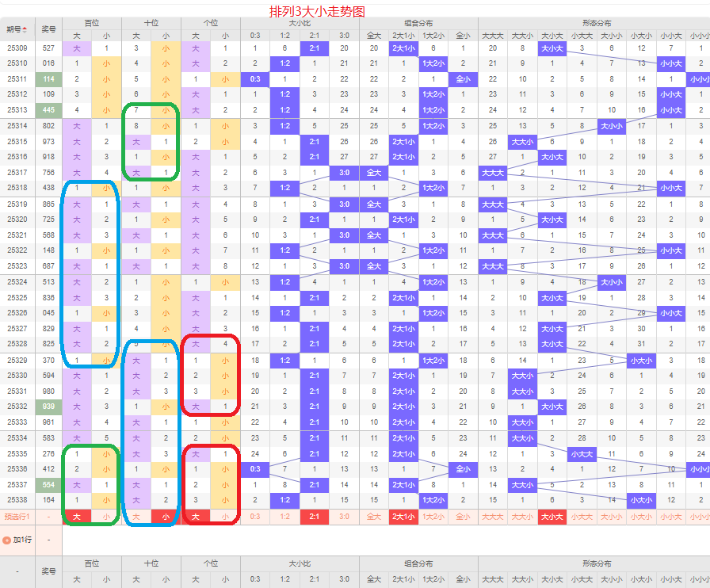Click 大小小 cell in row 25314
This screenshot has height=588, width=710.
coord(612,126)
